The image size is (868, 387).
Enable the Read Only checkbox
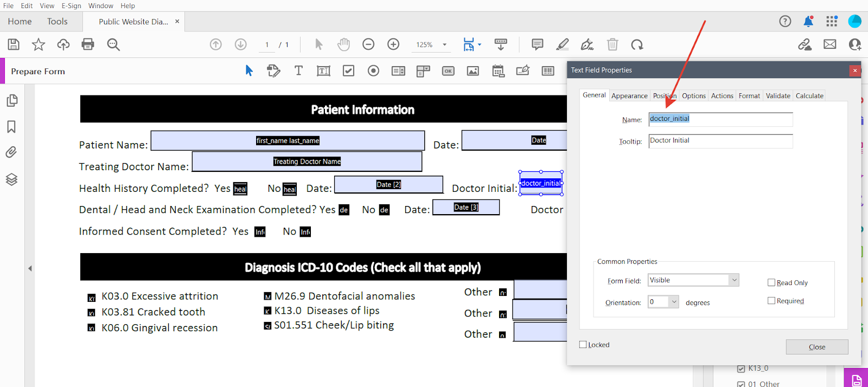click(771, 282)
